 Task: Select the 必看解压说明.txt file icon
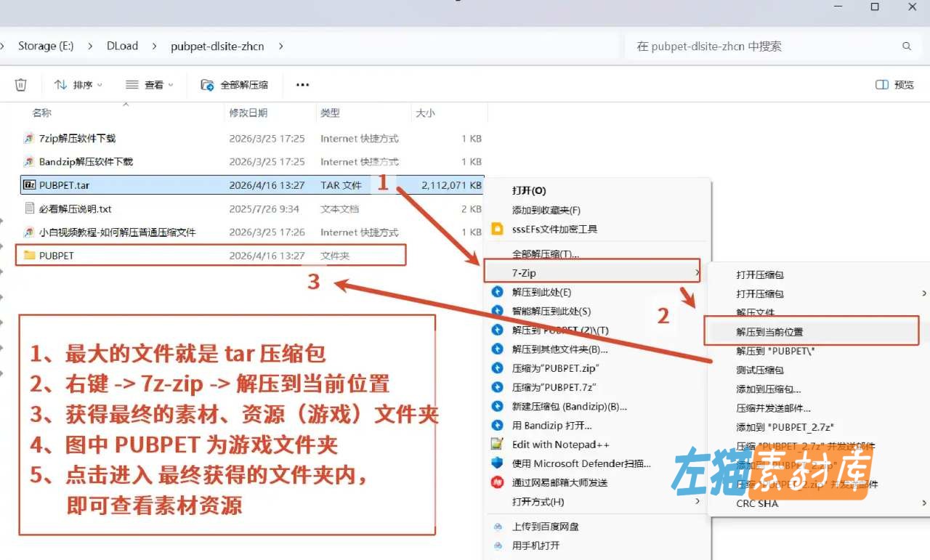point(29,208)
